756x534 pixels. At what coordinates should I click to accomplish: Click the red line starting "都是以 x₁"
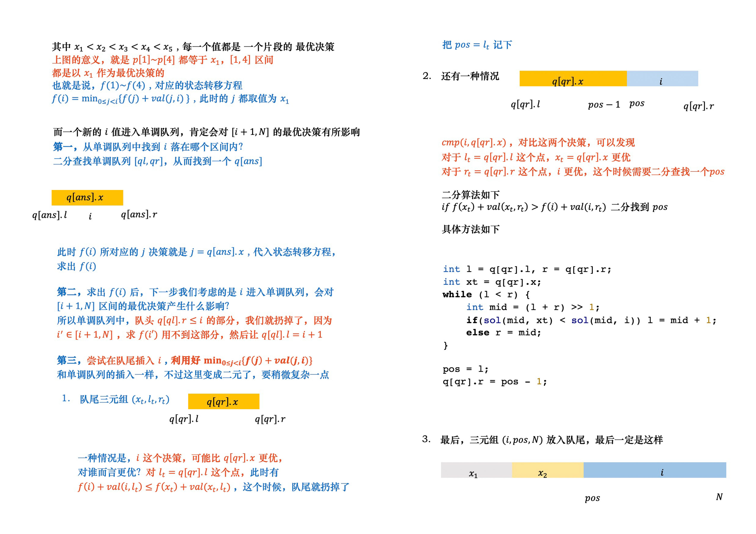(108, 73)
